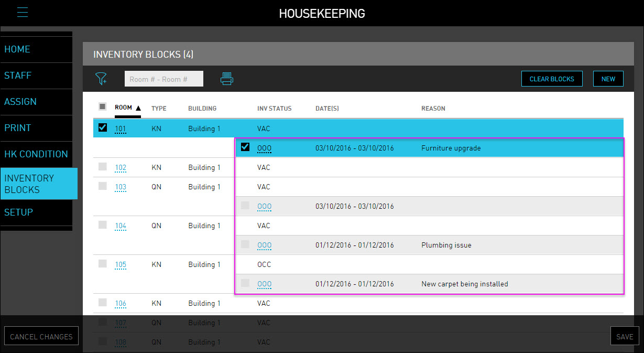Click the Clear Blocks button
644x353 pixels.
pyautogui.click(x=552, y=79)
